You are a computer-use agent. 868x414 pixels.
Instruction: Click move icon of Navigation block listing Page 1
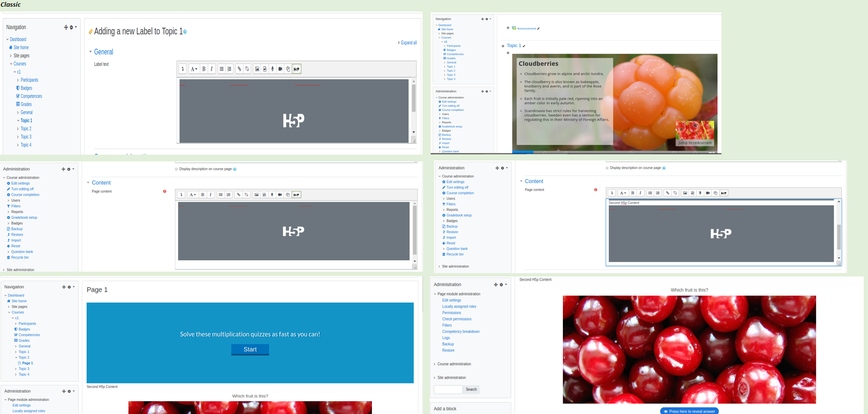coord(64,287)
